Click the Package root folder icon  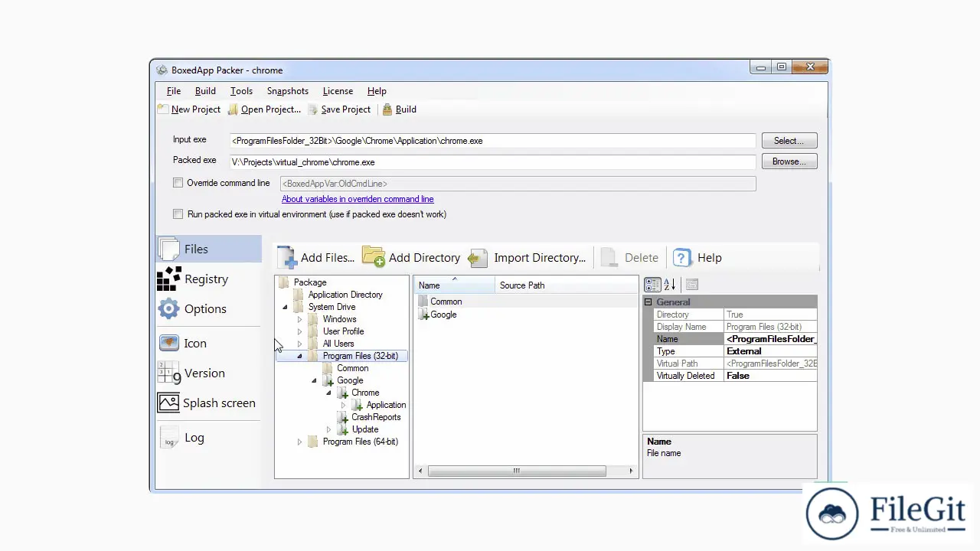pyautogui.click(x=285, y=282)
